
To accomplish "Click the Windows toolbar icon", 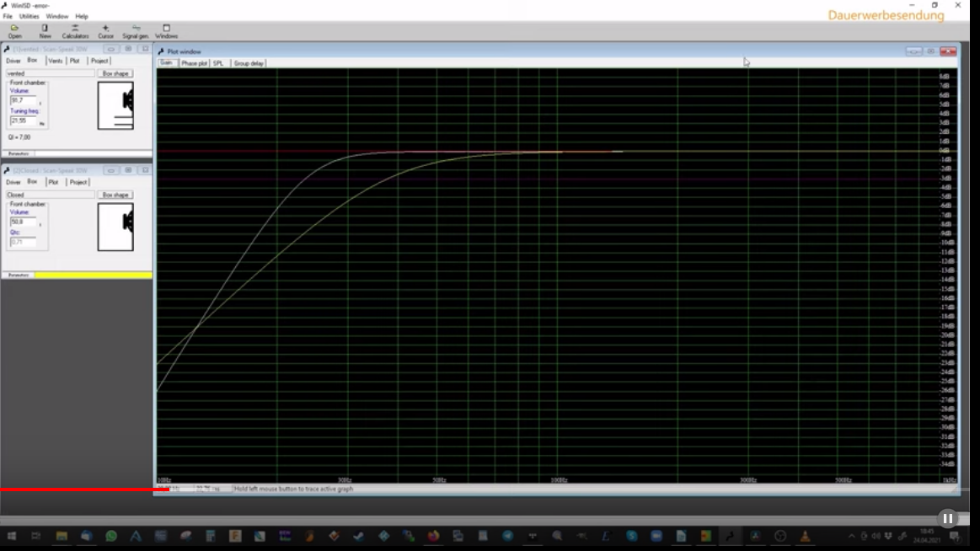I will pyautogui.click(x=166, y=31).
